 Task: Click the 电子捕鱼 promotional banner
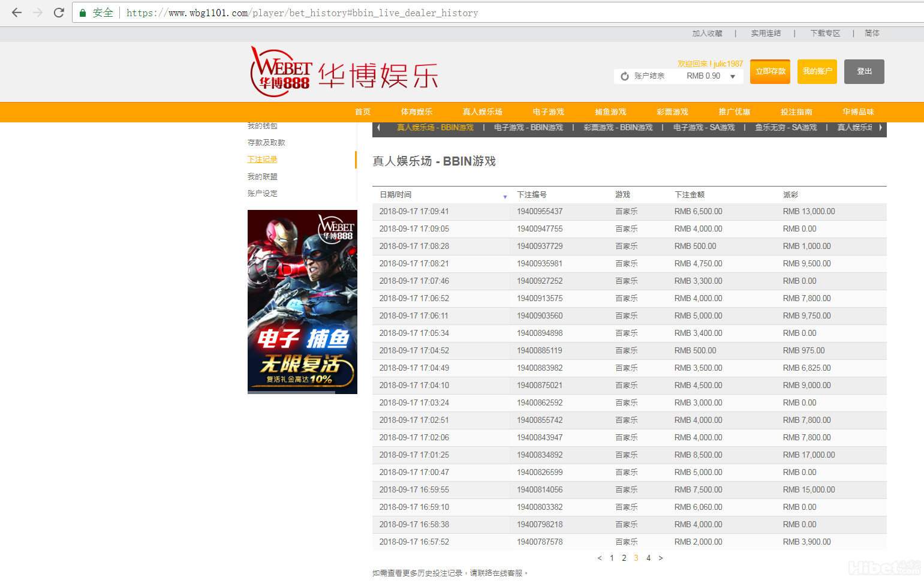(302, 302)
